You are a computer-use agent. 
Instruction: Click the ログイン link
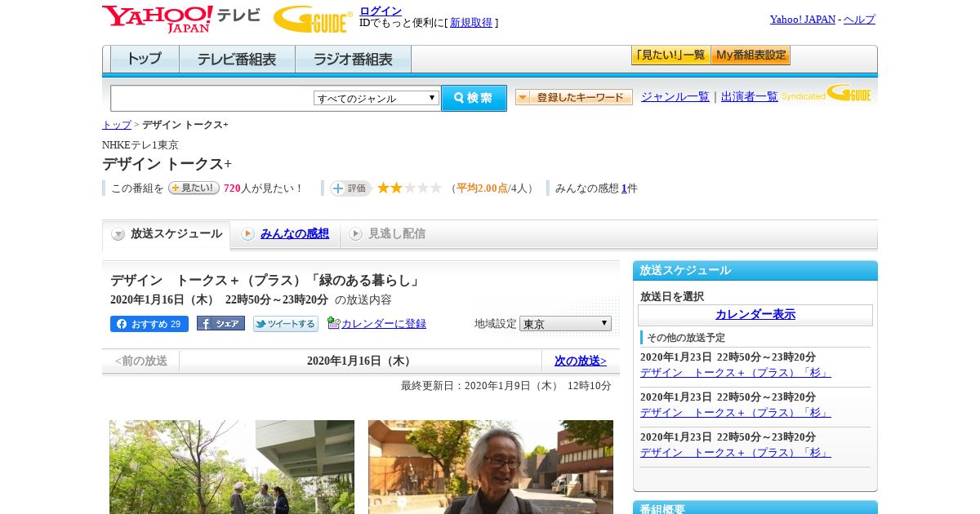381,11
